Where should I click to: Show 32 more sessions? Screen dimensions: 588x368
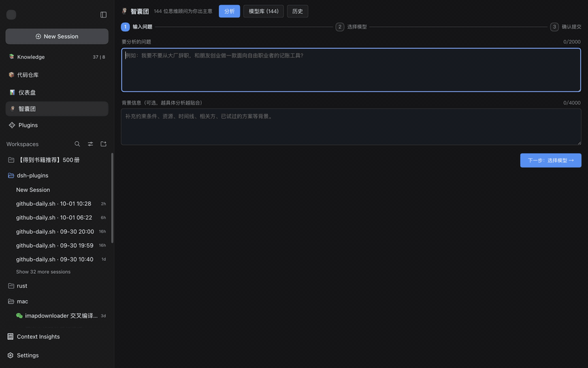tap(43, 272)
